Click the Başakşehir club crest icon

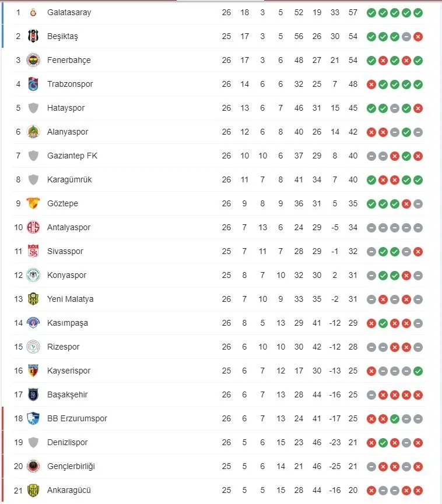point(33,394)
